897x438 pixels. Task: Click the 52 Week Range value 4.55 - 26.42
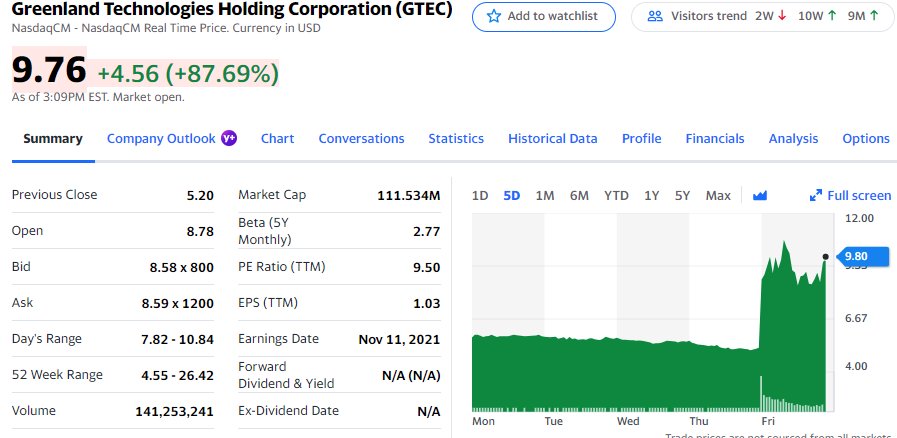(177, 376)
